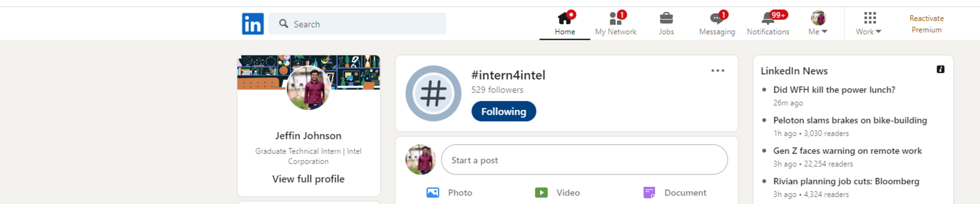Open View full profile link
This screenshot has height=204, width=980.
pos(308,179)
